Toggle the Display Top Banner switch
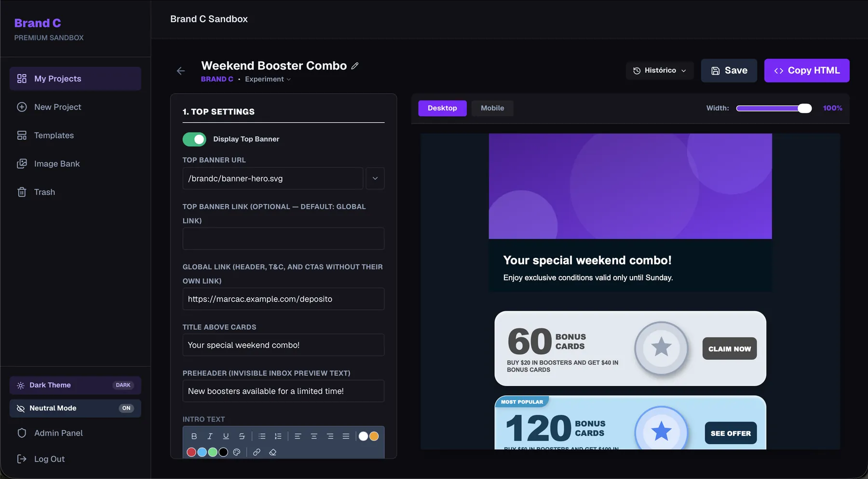The image size is (868, 479). 194,139
